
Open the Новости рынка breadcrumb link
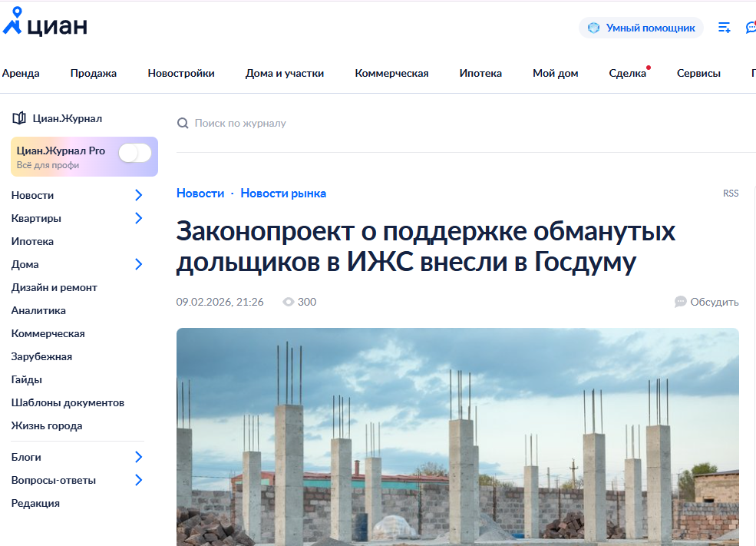[x=282, y=193]
